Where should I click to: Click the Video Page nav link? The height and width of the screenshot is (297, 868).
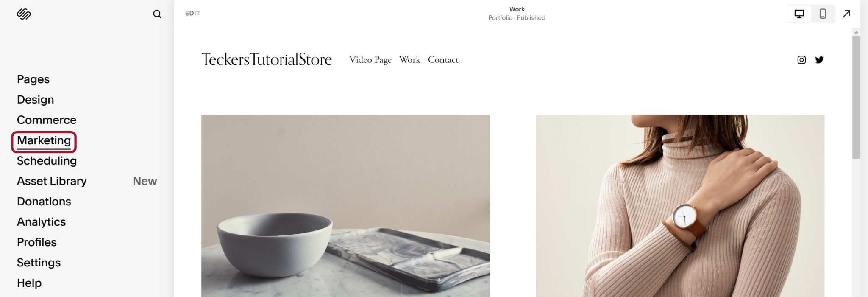370,60
